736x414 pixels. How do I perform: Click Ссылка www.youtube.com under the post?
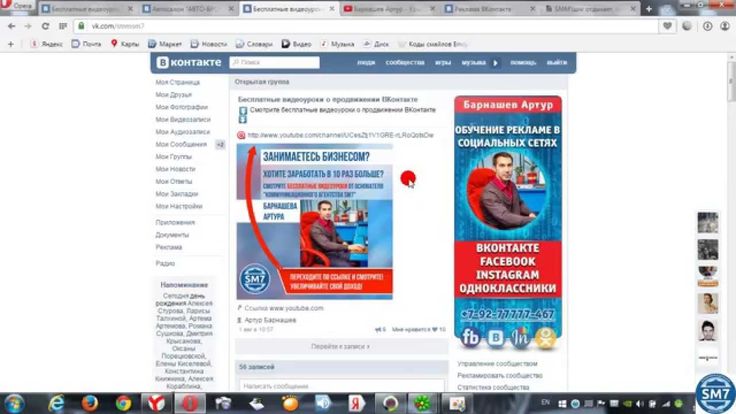pyautogui.click(x=284, y=308)
